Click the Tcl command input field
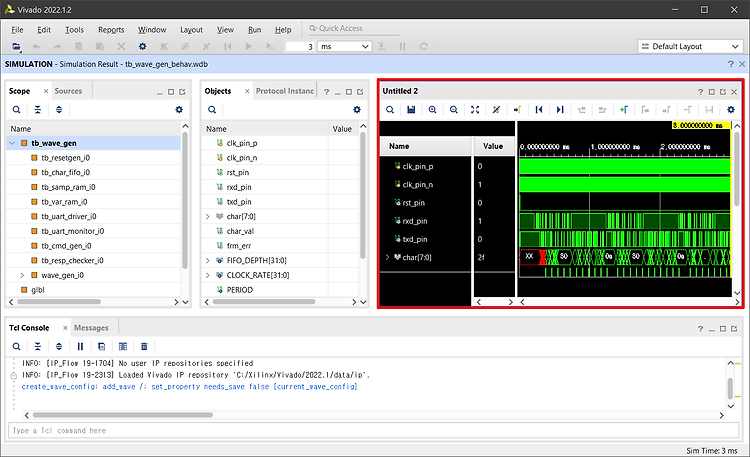The width and height of the screenshot is (750, 457). [x=373, y=431]
